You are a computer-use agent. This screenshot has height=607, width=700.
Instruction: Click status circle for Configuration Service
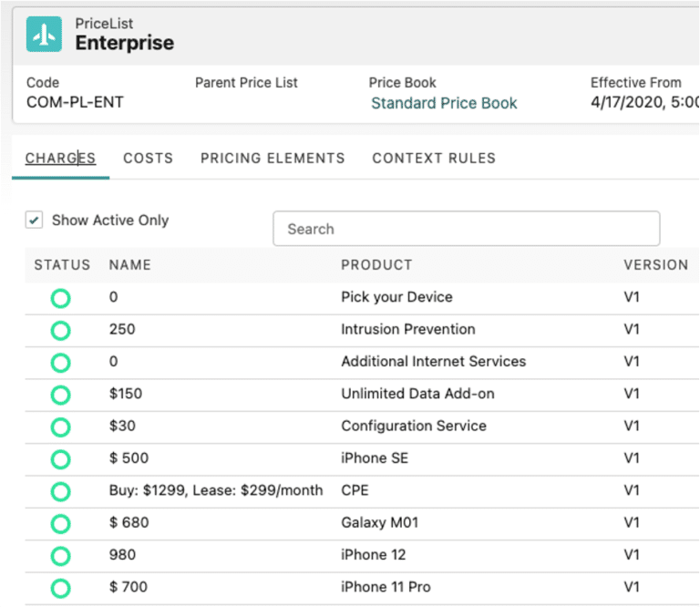[61, 427]
